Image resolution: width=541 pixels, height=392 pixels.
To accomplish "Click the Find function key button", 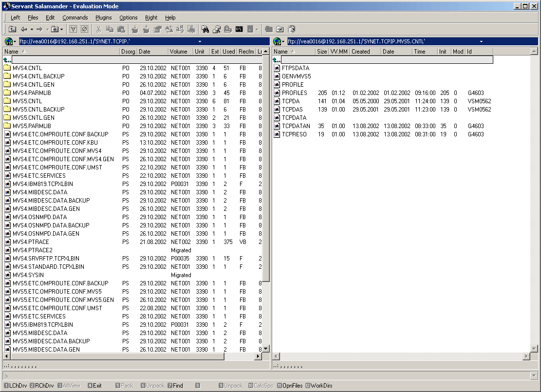I will tap(175, 386).
